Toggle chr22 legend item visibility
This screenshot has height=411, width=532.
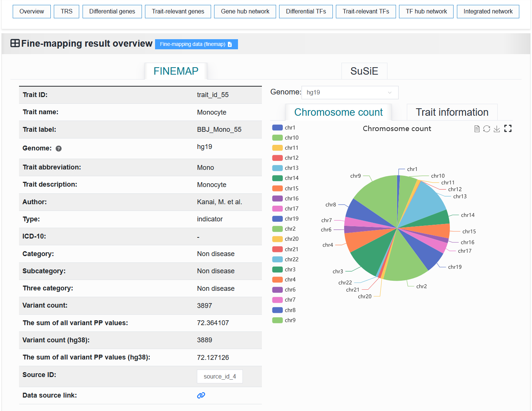coord(285,259)
